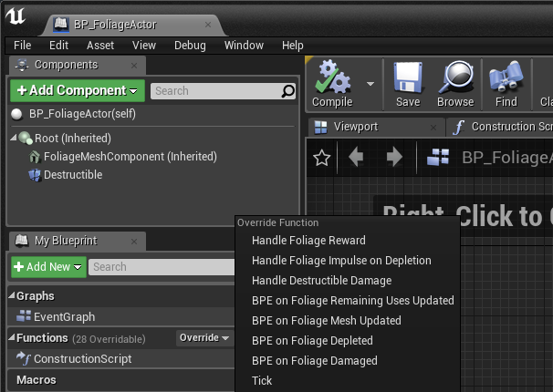
Task: Collapse the Graphs section
Action: tap(12, 296)
